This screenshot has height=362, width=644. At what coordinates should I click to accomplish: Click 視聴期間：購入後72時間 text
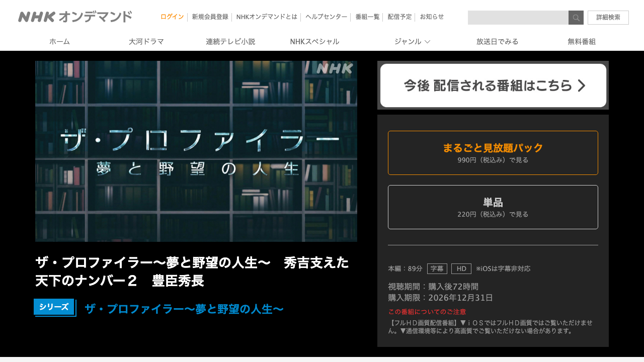click(433, 287)
